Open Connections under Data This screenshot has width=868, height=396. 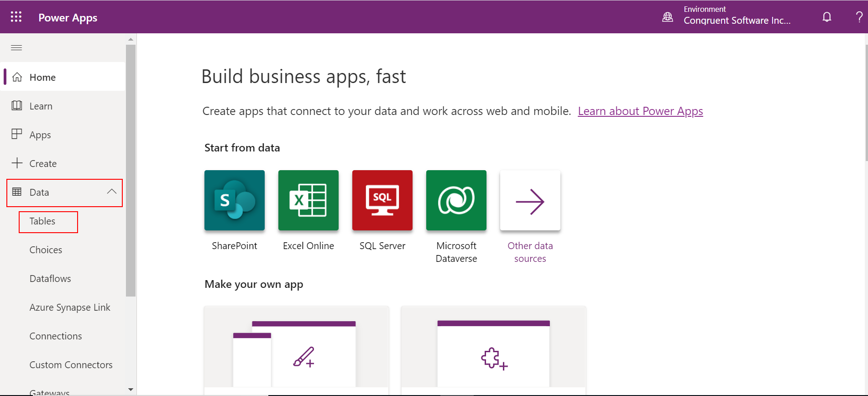[x=56, y=336]
